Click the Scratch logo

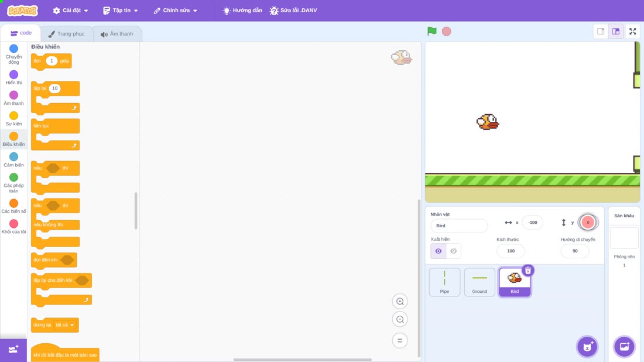[23, 11]
